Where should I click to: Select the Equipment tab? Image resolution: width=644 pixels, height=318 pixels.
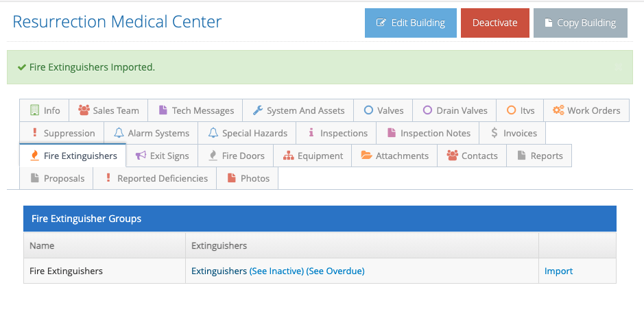click(x=313, y=156)
